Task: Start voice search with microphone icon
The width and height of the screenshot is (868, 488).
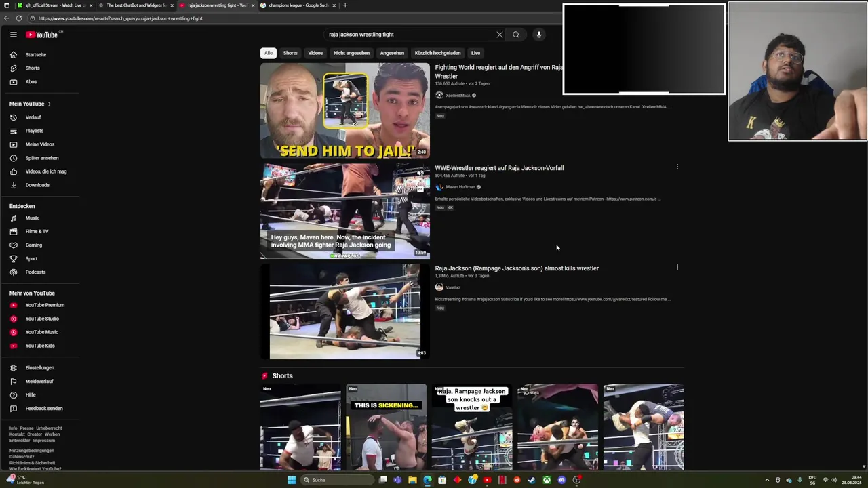Action: click(539, 35)
